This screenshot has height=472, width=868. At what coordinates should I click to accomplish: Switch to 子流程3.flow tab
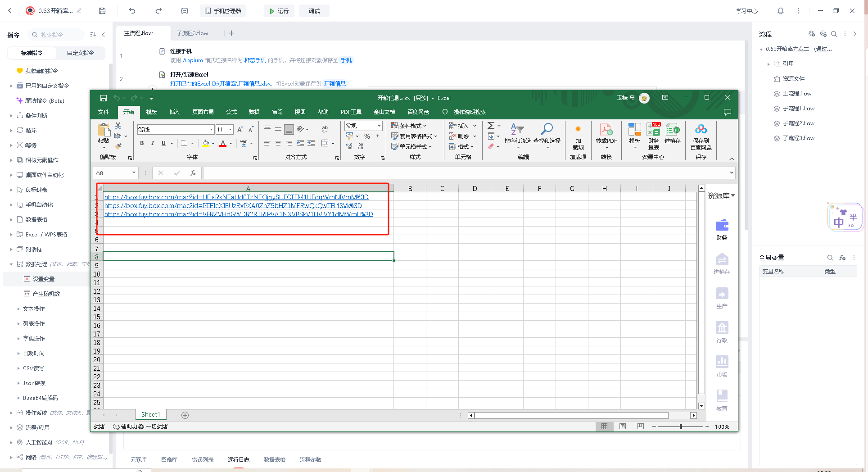(192, 33)
